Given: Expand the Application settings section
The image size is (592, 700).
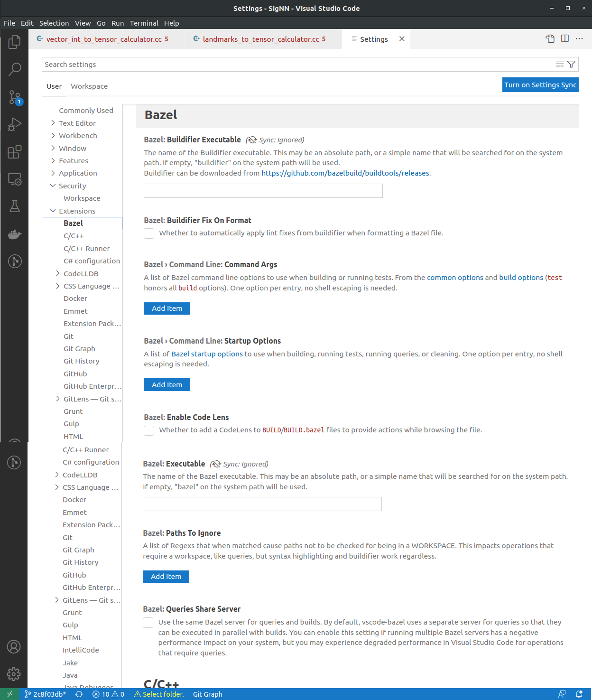Looking at the screenshot, I should click(53, 173).
